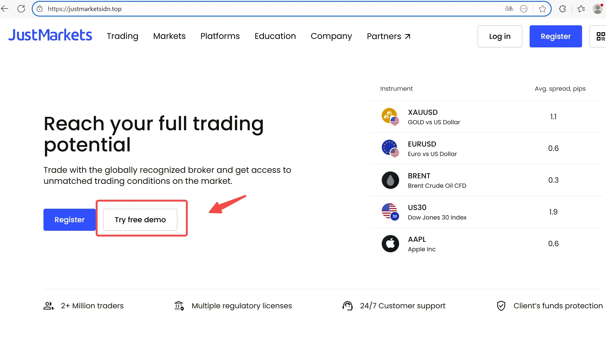Open the browser extensions puzzle icon
This screenshot has width=606, height=364.
click(x=562, y=9)
